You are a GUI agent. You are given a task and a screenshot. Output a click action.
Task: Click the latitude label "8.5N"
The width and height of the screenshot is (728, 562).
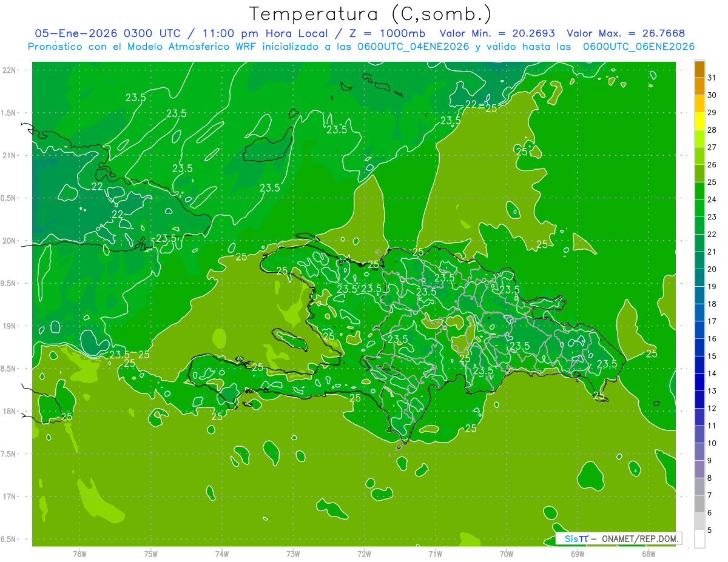pos(9,369)
